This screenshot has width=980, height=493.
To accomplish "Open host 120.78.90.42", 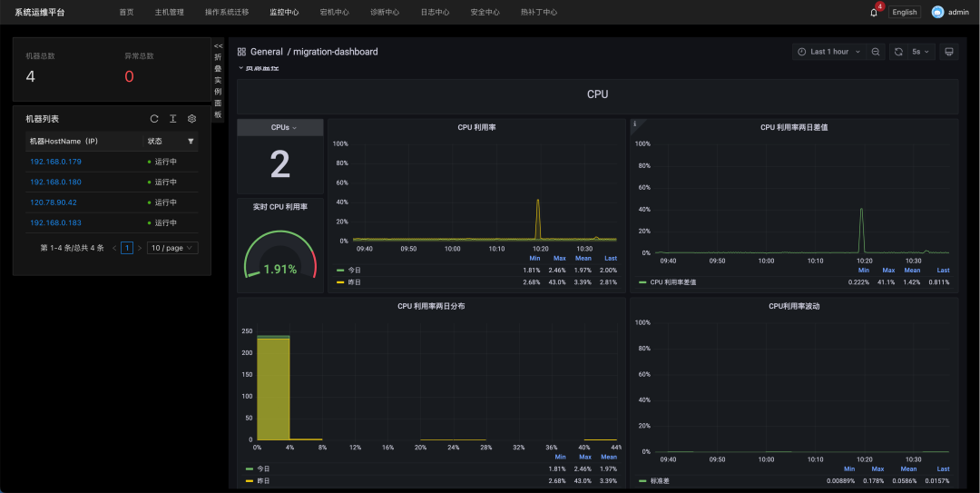I will (x=54, y=202).
